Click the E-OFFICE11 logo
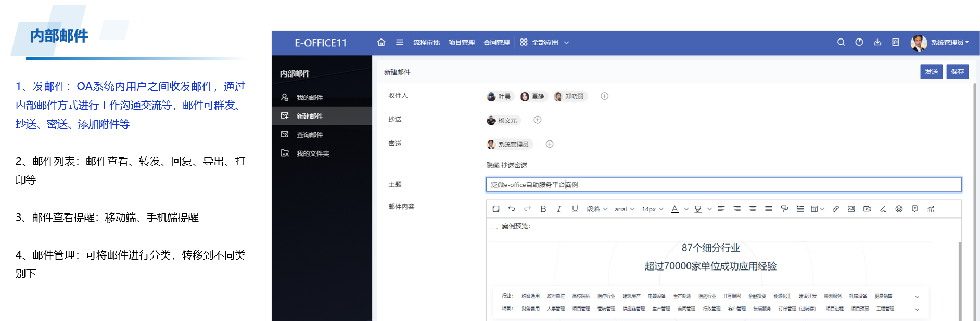980x321 pixels. (x=321, y=43)
